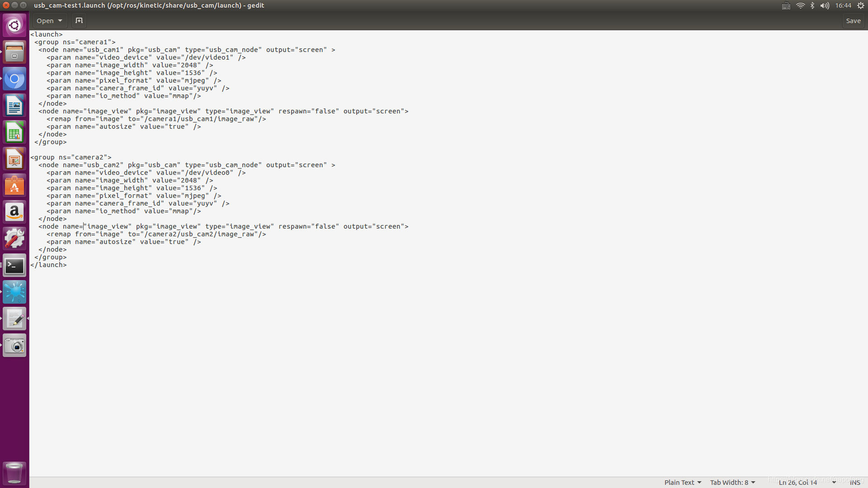Open the Trash in the launcher
This screenshot has width=868, height=488.
(14, 473)
